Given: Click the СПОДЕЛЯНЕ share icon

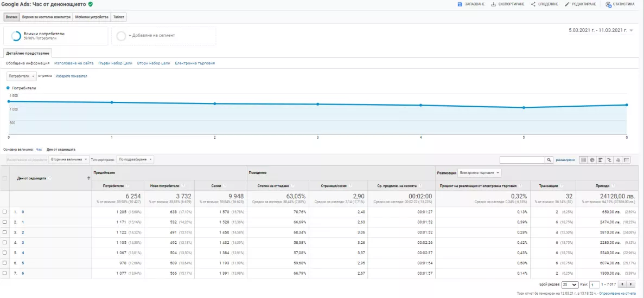Looking at the screenshot, I should pos(533,4).
